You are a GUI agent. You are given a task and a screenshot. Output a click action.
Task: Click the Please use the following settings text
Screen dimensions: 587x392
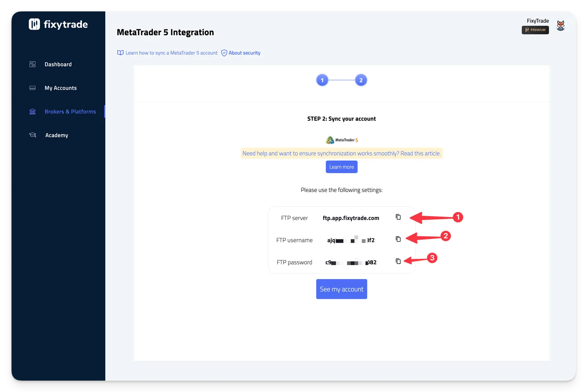pos(342,190)
